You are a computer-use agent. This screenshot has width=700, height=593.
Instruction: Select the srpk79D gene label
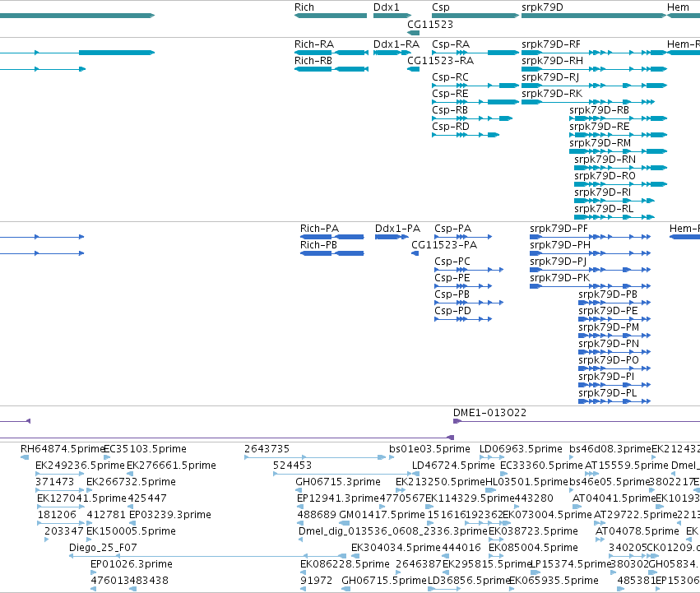tap(542, 7)
